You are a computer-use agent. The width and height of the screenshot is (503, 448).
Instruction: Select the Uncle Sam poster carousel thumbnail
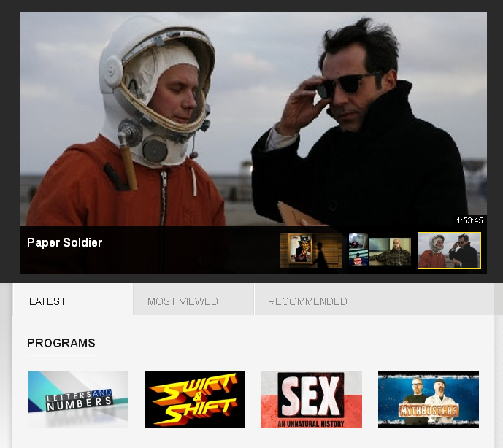pos(310,250)
